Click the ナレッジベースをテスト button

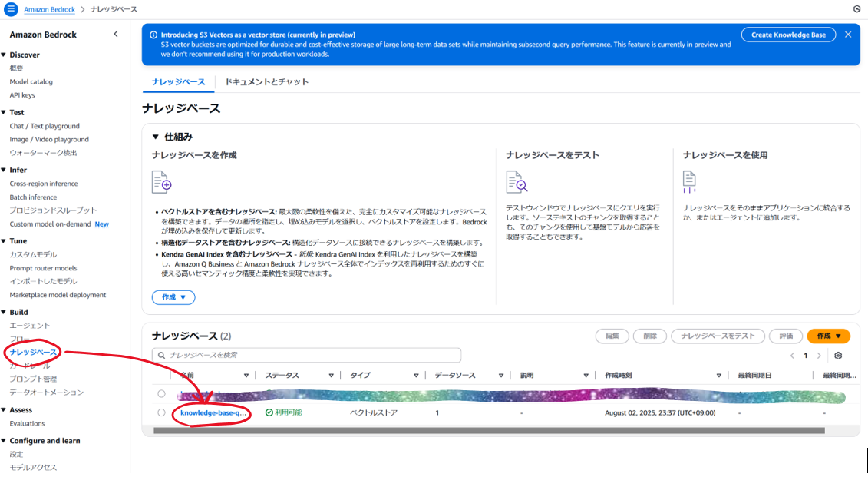[718, 336]
